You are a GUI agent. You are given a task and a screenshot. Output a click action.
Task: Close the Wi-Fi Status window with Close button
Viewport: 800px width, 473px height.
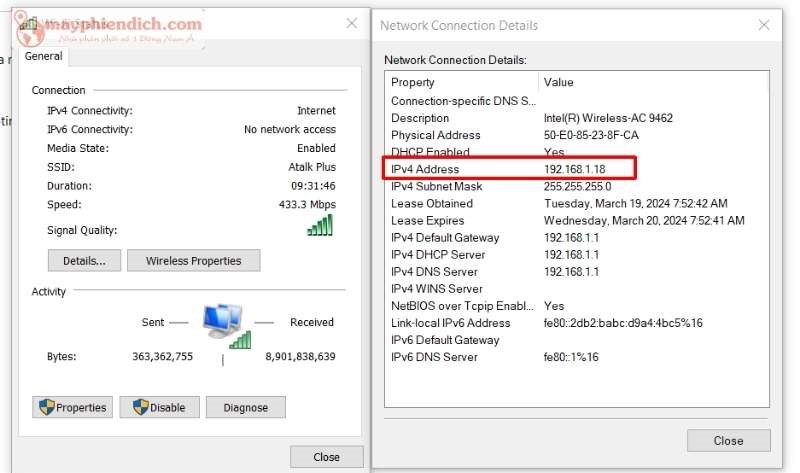(x=327, y=457)
